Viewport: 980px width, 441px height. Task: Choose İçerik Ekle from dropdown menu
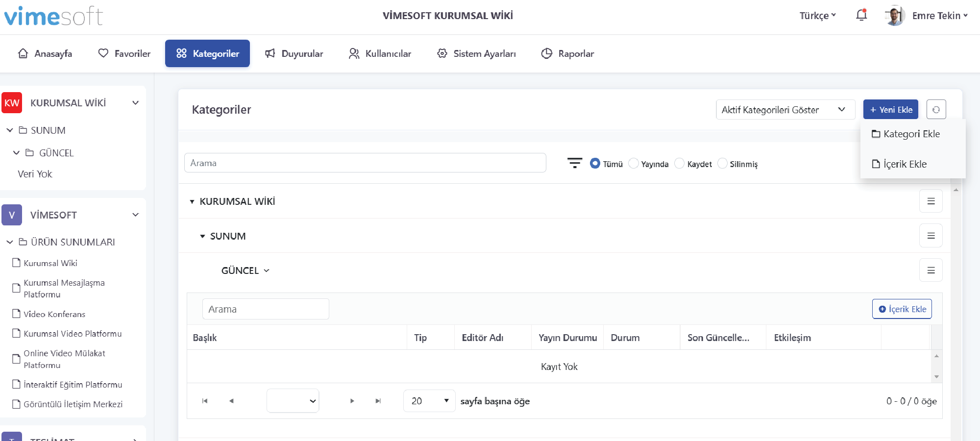pyautogui.click(x=899, y=164)
